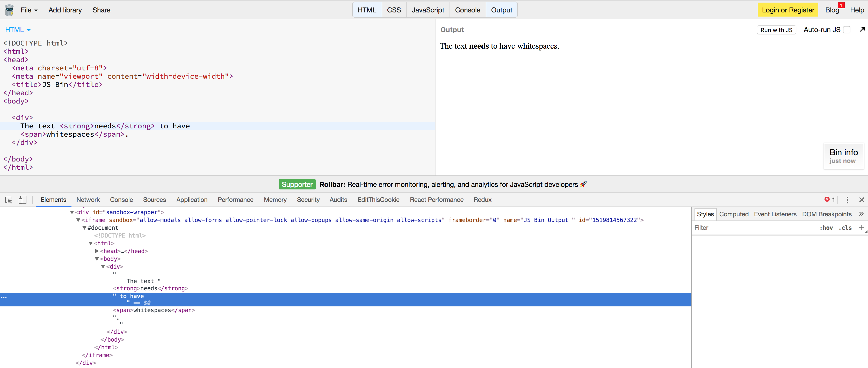Open the DevTools more options menu
The image size is (868, 368).
coord(848,200)
